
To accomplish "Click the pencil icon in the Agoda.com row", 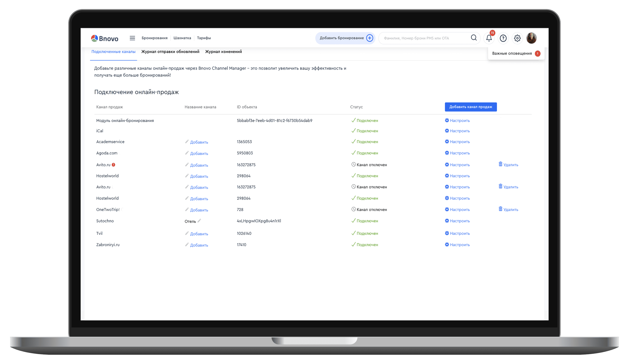I will [187, 153].
